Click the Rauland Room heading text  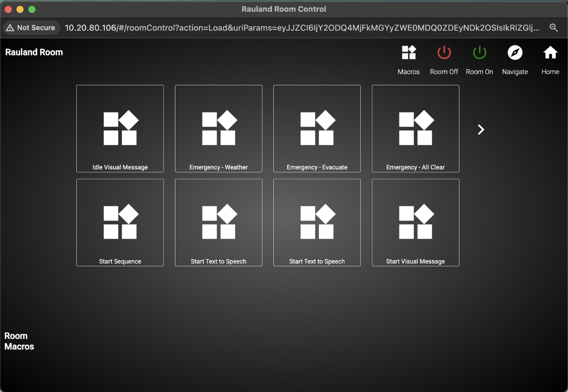point(34,52)
